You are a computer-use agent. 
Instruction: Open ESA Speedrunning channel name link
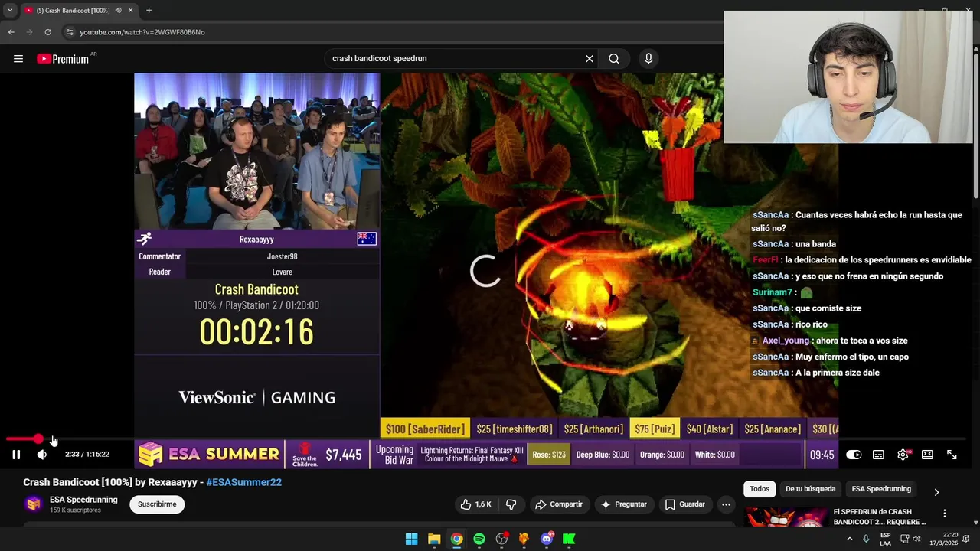(83, 500)
